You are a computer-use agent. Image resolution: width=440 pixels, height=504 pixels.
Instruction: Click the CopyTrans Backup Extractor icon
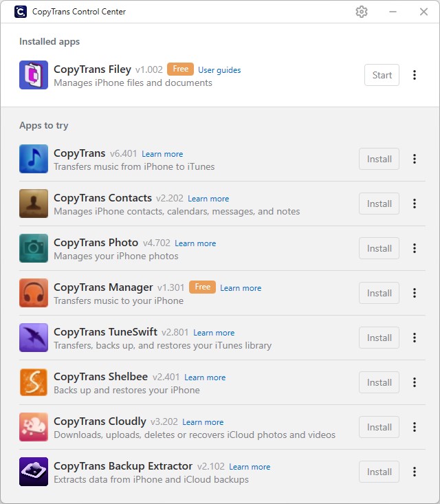point(34,472)
